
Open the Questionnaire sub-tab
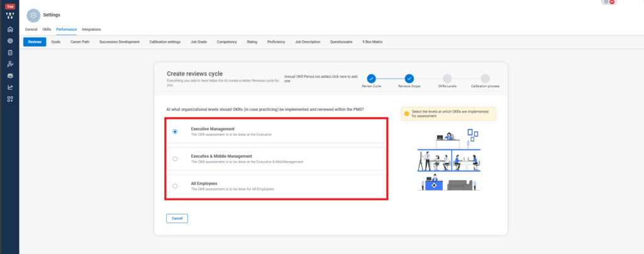click(341, 42)
